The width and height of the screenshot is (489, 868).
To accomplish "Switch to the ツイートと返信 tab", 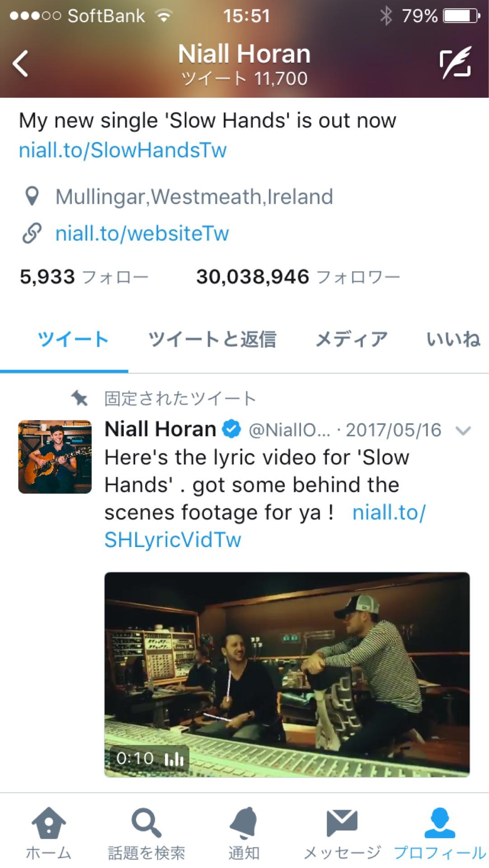I will pyautogui.click(x=212, y=339).
